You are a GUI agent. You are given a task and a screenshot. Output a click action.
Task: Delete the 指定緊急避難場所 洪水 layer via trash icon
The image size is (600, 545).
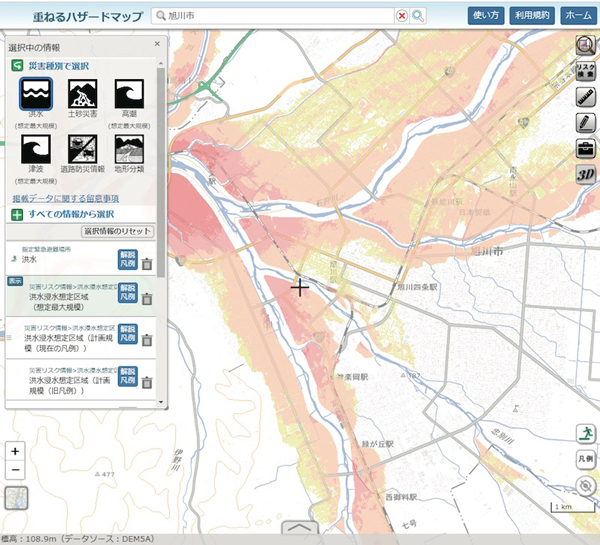click(x=147, y=264)
